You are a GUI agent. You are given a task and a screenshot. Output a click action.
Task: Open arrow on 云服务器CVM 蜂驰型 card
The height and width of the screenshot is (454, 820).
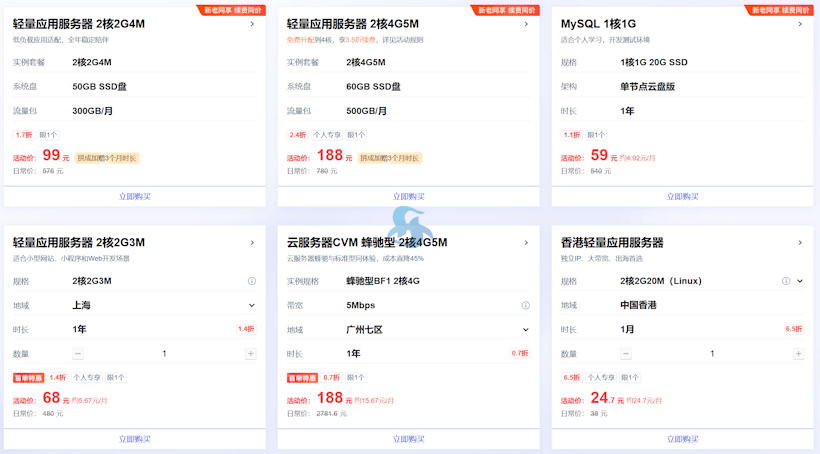click(526, 242)
